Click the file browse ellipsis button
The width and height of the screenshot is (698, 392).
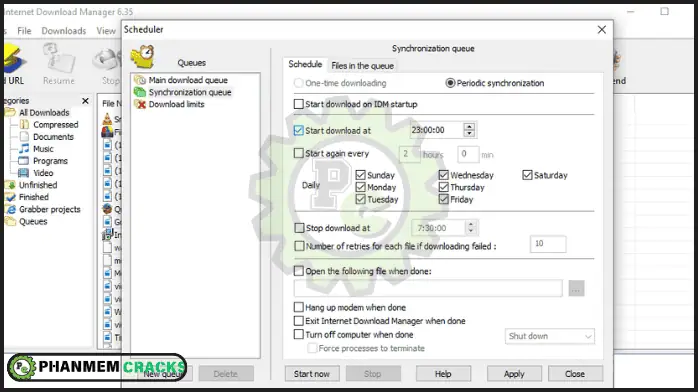(576, 288)
